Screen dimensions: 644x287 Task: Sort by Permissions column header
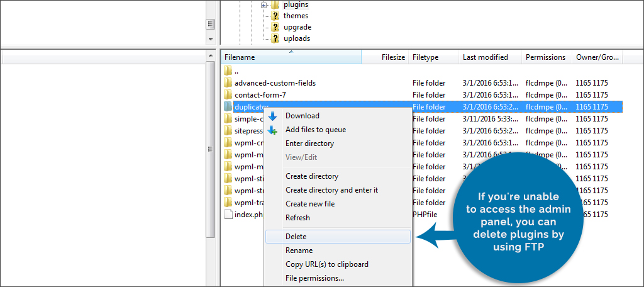pos(547,57)
